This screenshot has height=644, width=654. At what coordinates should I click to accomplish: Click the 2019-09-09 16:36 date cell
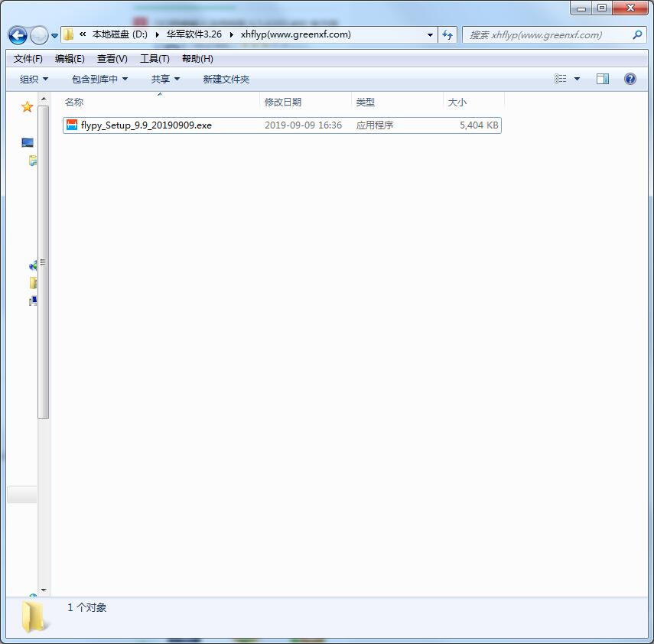point(303,125)
